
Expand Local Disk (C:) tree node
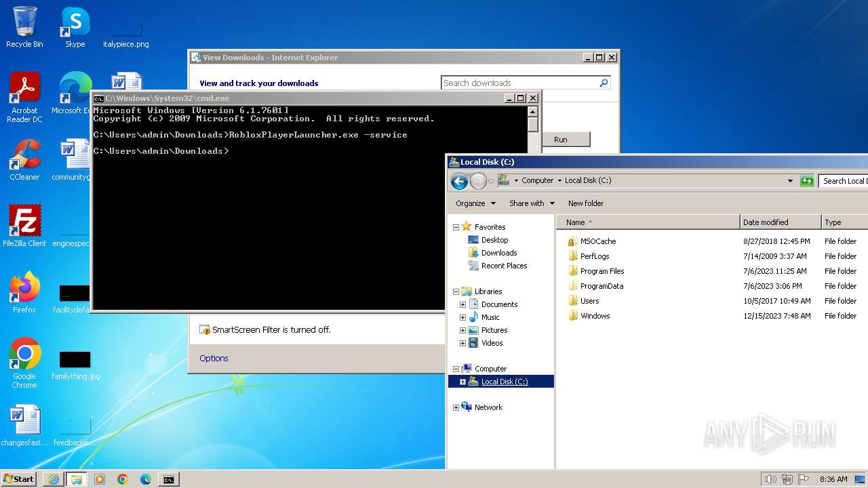pos(462,382)
